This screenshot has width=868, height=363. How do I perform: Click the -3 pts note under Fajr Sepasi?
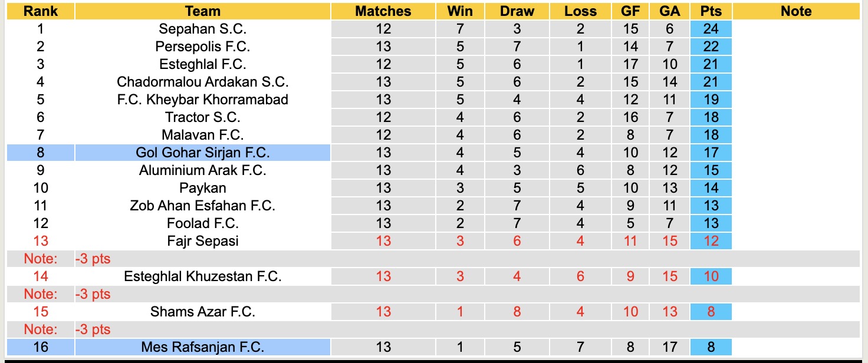[x=93, y=259]
